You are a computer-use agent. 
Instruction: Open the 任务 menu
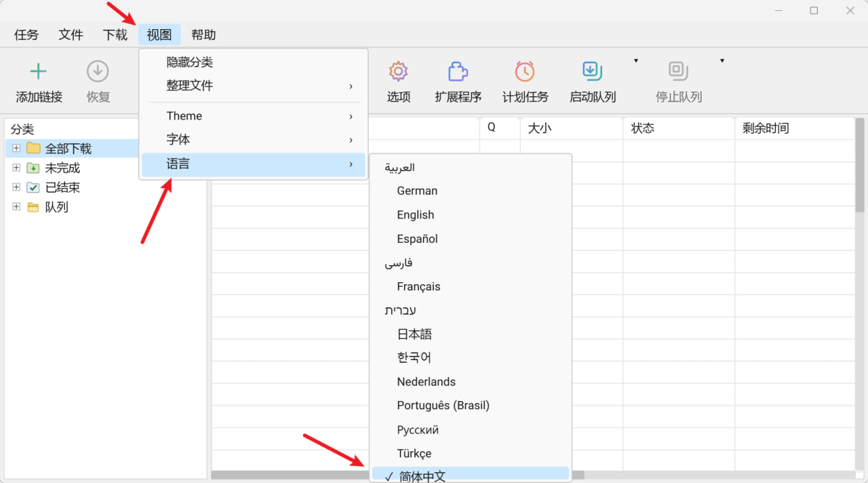click(x=26, y=35)
